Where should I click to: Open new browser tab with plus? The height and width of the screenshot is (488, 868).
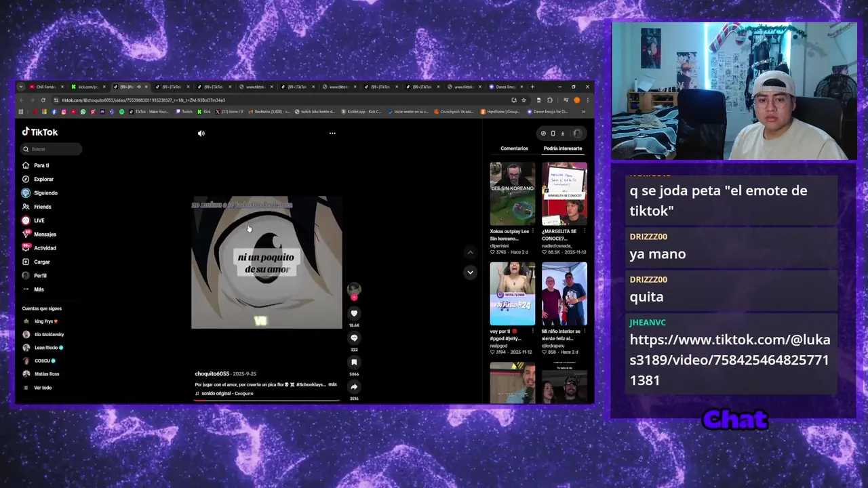click(x=532, y=87)
